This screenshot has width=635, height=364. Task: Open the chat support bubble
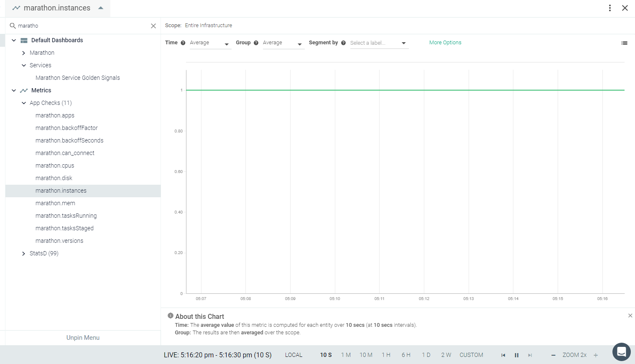coord(622,352)
